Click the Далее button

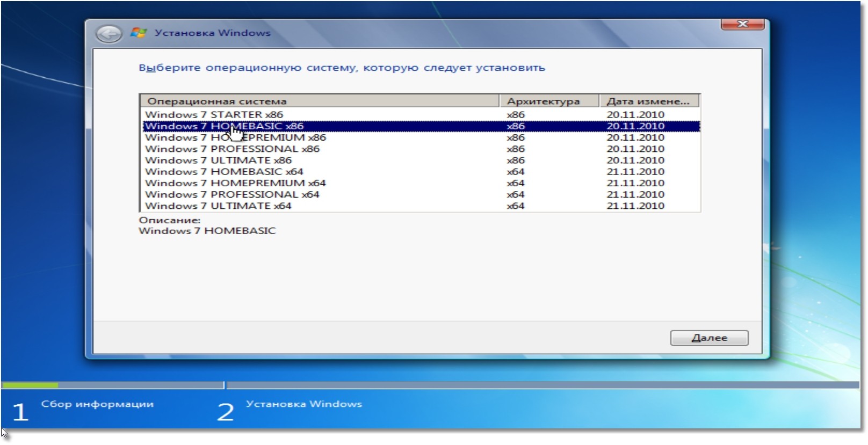point(709,338)
